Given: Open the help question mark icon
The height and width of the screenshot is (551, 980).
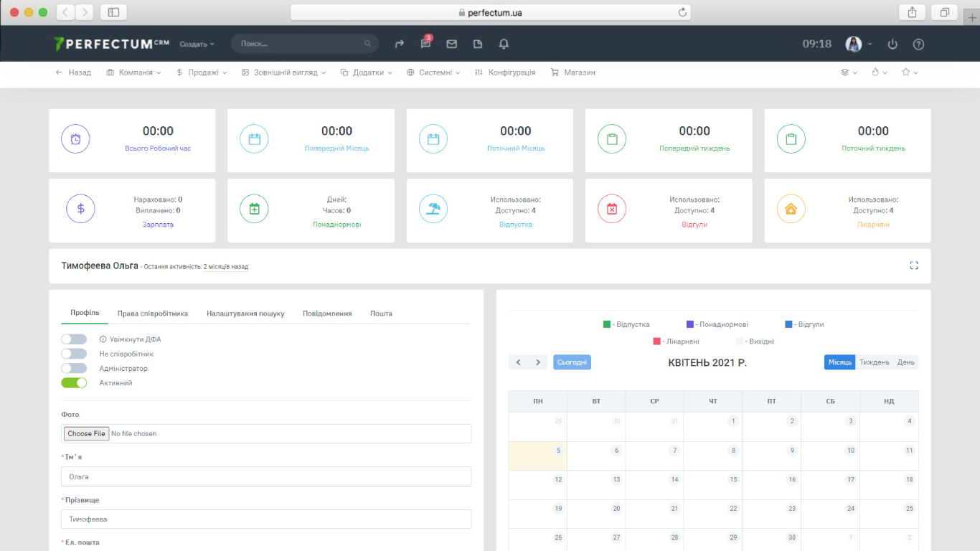Looking at the screenshot, I should pos(918,44).
